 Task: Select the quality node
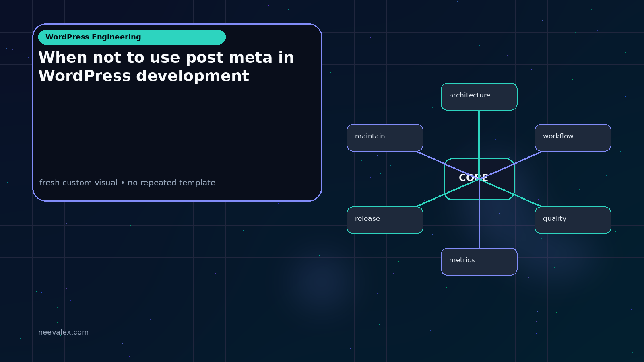tap(573, 220)
